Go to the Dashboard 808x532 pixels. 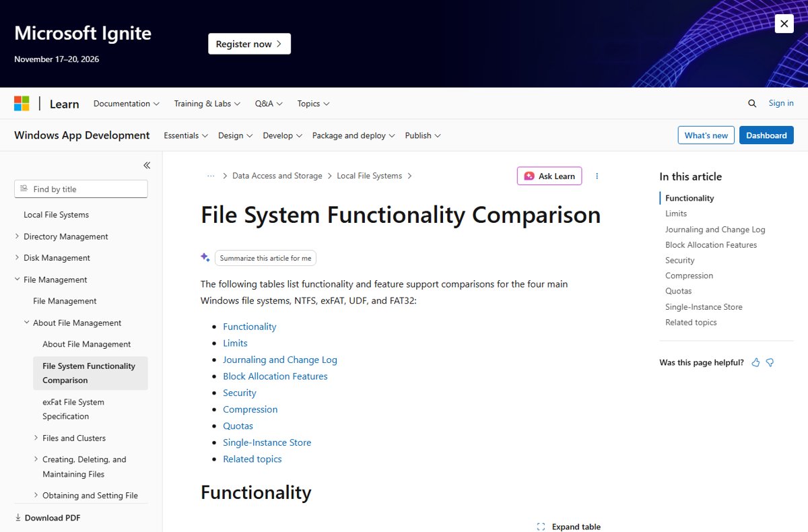point(766,135)
